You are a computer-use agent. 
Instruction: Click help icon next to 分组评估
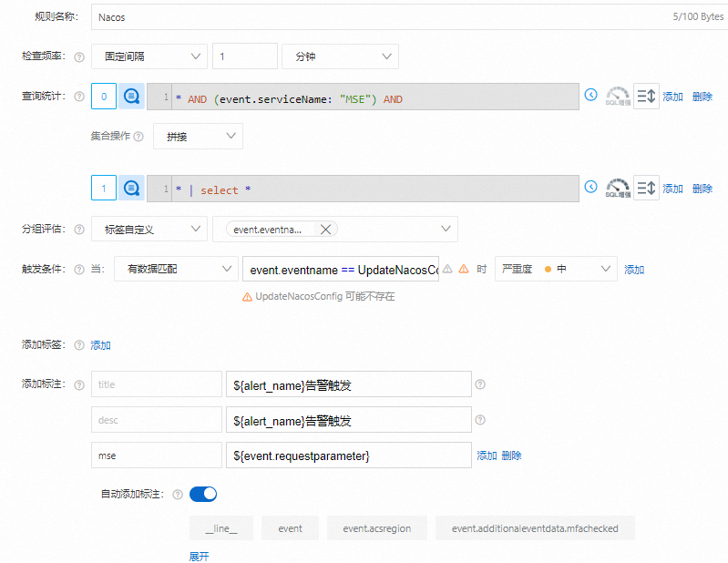[79, 230]
